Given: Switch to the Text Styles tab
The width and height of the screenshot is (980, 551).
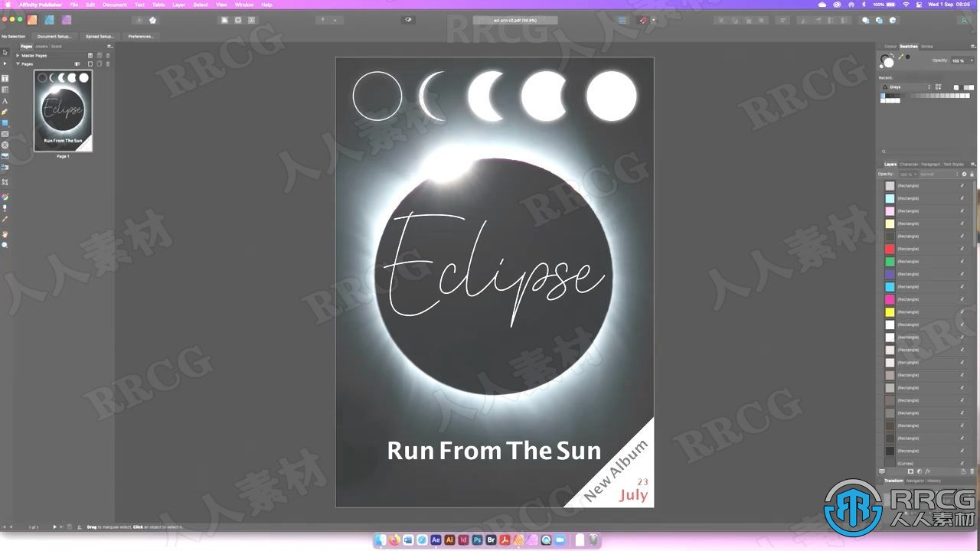Looking at the screenshot, I should [x=953, y=164].
